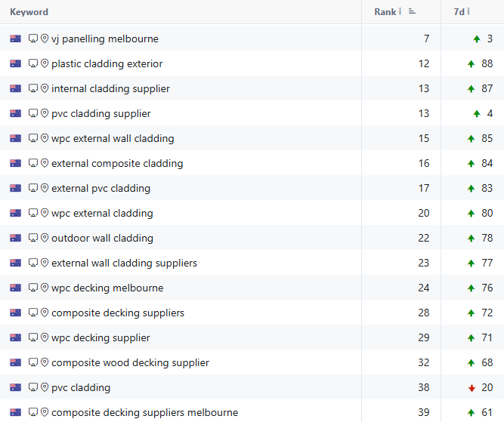This screenshot has height=422, width=504.
Task: Click the Australian flag for internal cladding supplier
Action: pyautogui.click(x=15, y=88)
